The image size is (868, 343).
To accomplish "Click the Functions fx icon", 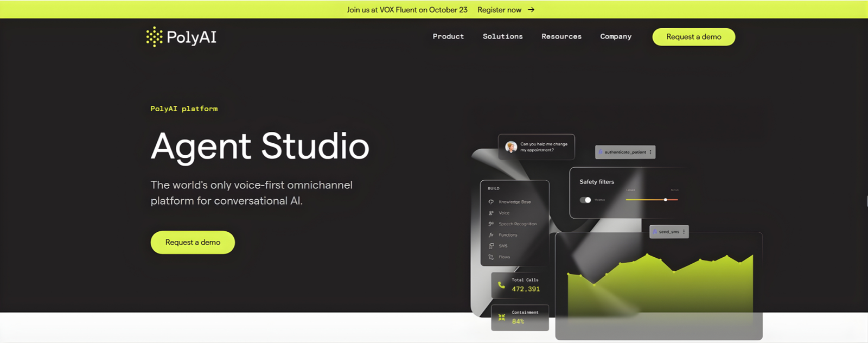I will tap(491, 235).
